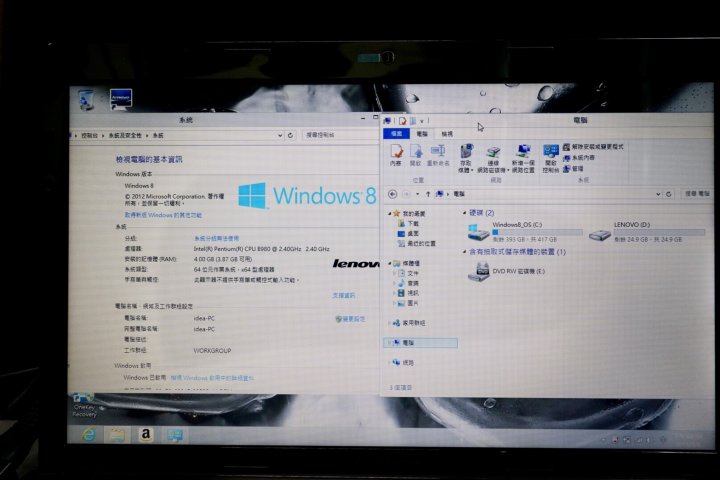720x480 pixels.
Task: Click the quick access New Folder icon in Explorer title bar
Action: 412,121
